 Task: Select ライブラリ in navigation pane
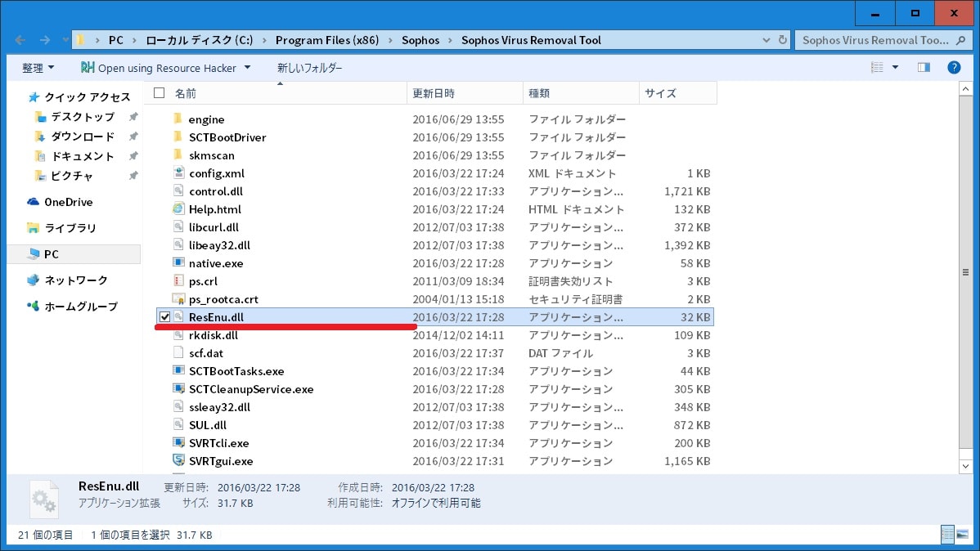(x=61, y=228)
